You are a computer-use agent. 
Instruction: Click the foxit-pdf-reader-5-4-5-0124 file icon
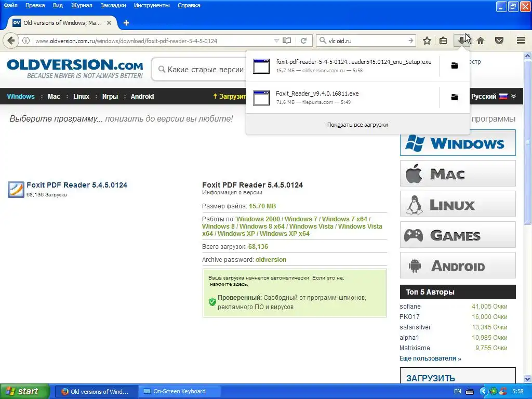tap(261, 66)
